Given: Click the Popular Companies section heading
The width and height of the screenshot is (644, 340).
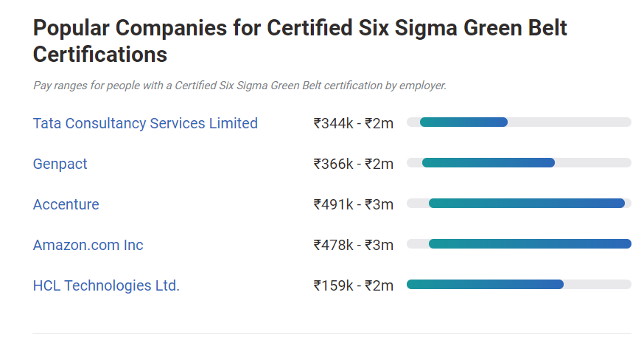Looking at the screenshot, I should point(300,41).
